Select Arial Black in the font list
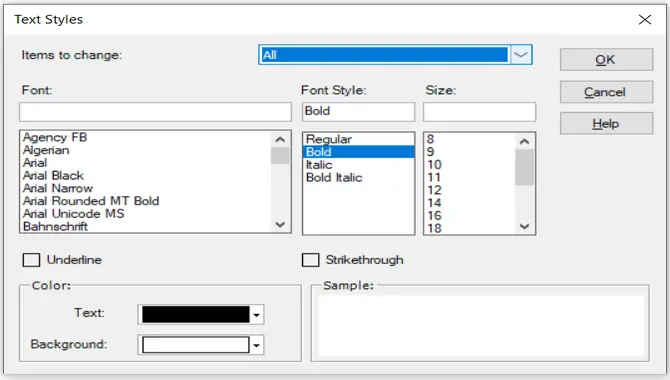Screen dimensions: 670x380 pos(53,175)
